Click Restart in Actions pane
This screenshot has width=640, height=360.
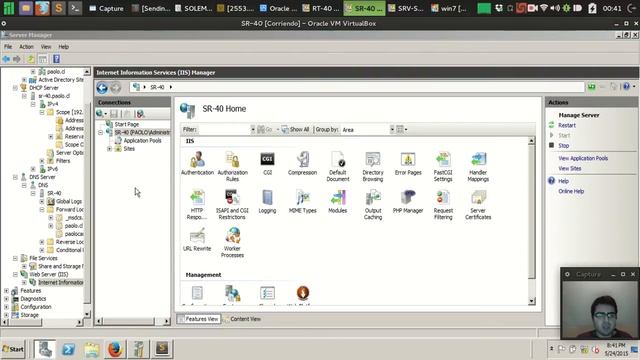(x=567, y=125)
